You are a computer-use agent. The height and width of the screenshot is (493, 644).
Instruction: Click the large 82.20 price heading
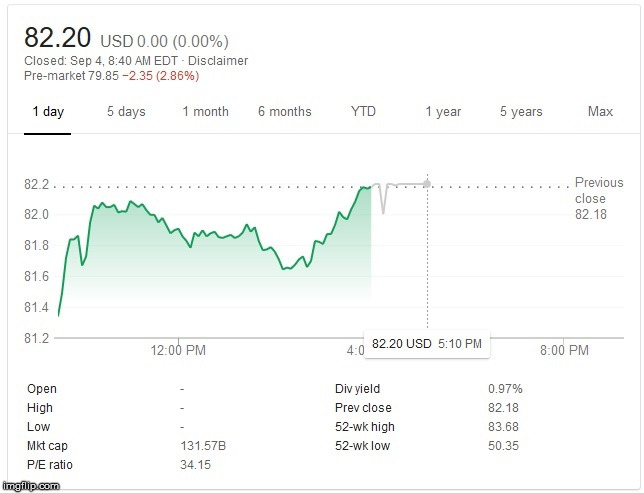pos(58,38)
